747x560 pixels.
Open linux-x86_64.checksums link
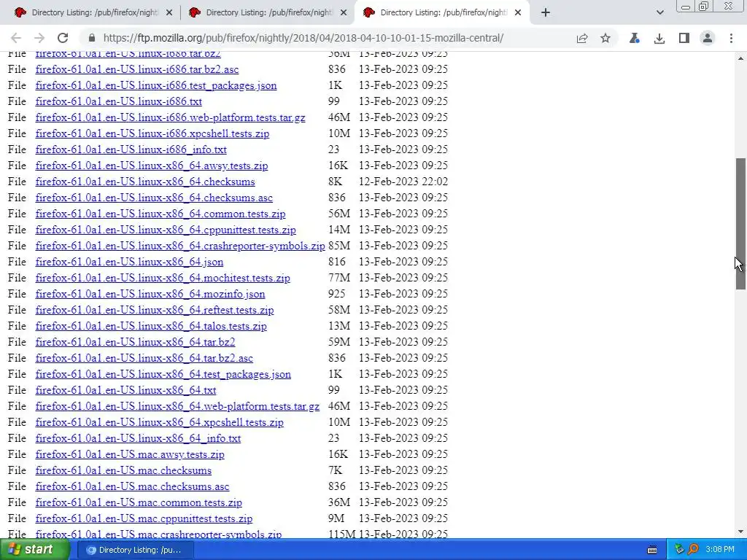(145, 182)
